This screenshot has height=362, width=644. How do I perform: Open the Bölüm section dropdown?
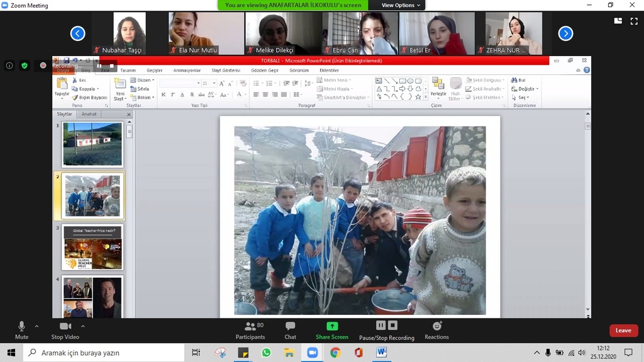142,98
